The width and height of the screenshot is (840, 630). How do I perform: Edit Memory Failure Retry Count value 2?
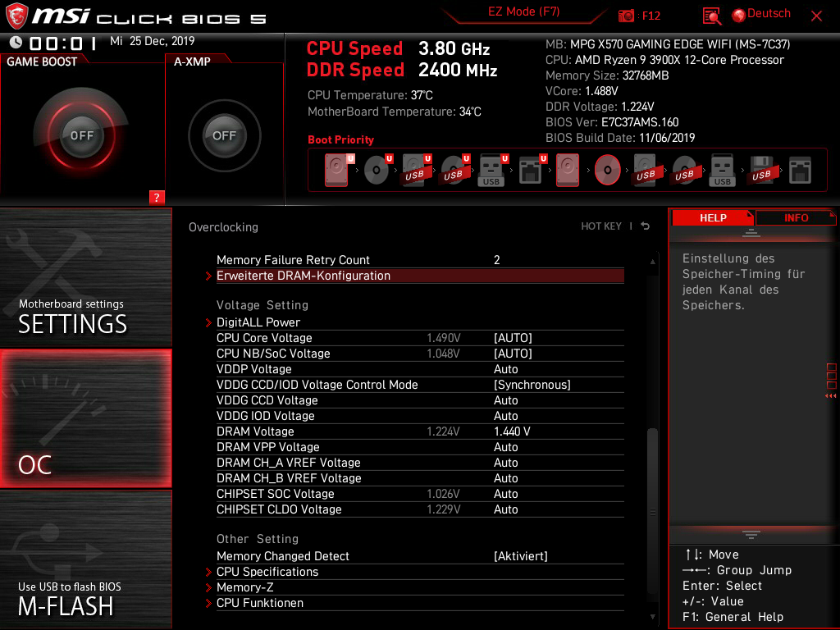(x=496, y=260)
